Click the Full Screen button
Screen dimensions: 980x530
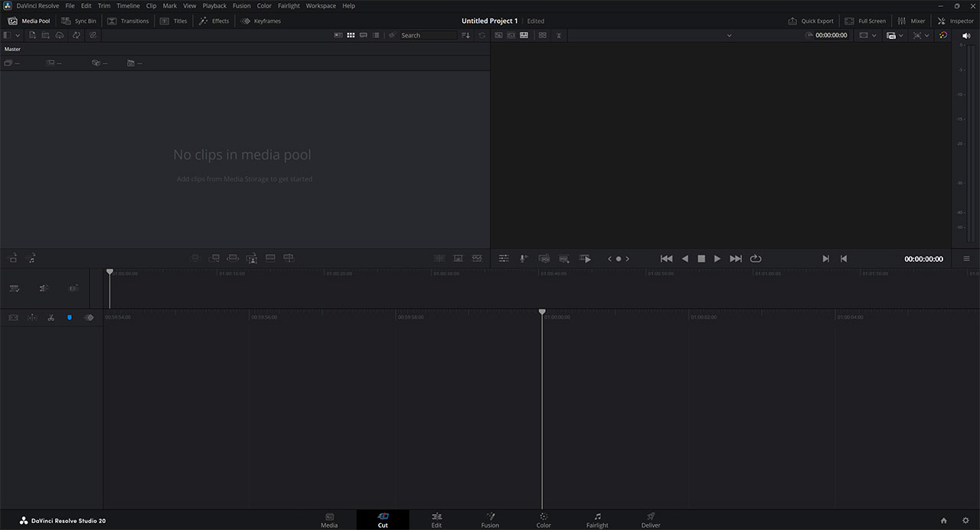pos(865,21)
